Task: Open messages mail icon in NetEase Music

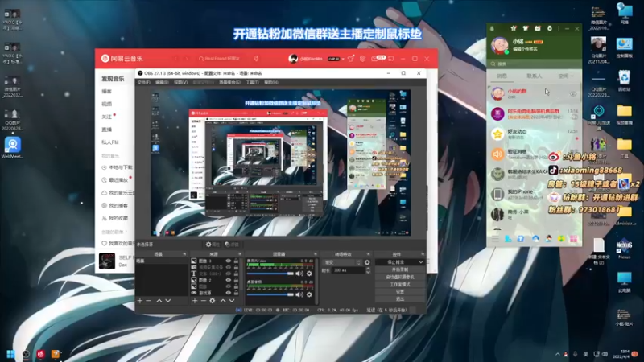Action: pyautogui.click(x=374, y=59)
